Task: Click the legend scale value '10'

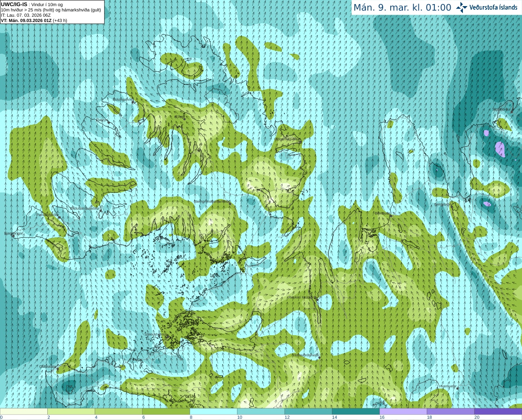Action: click(x=239, y=417)
